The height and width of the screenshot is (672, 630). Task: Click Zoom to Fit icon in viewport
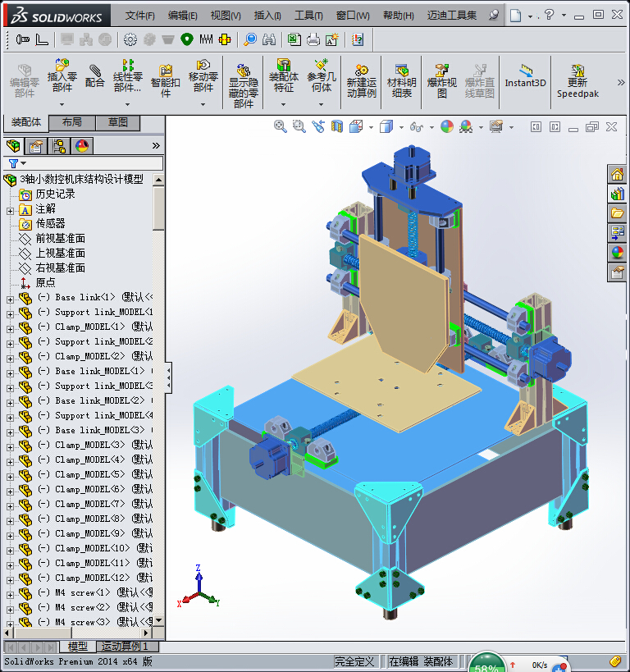281,126
